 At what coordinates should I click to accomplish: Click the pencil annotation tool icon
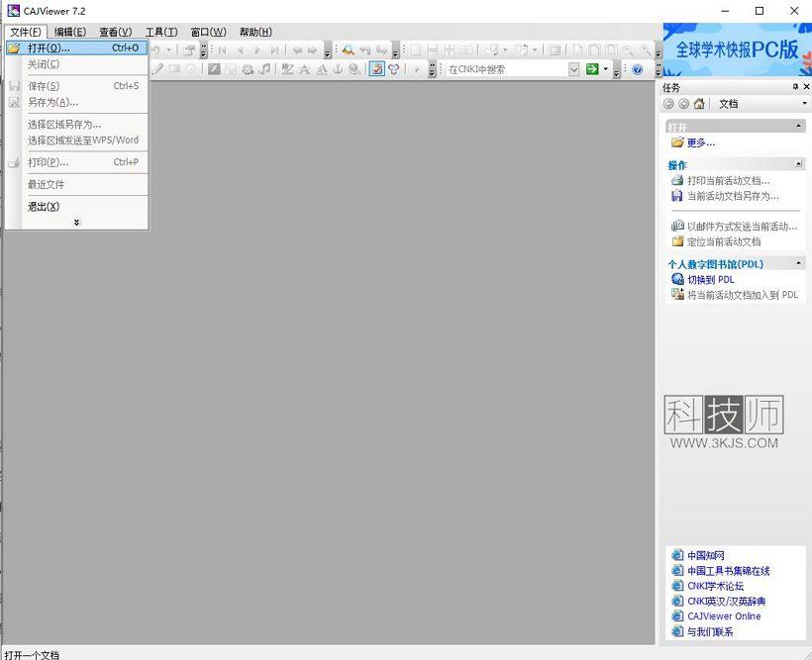[156, 69]
